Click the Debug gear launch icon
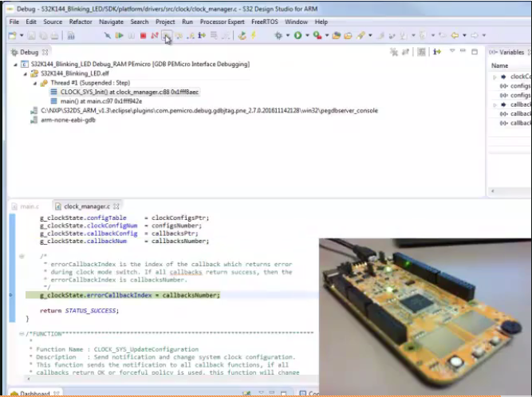Screen dimensions: 532x397 (278, 35)
